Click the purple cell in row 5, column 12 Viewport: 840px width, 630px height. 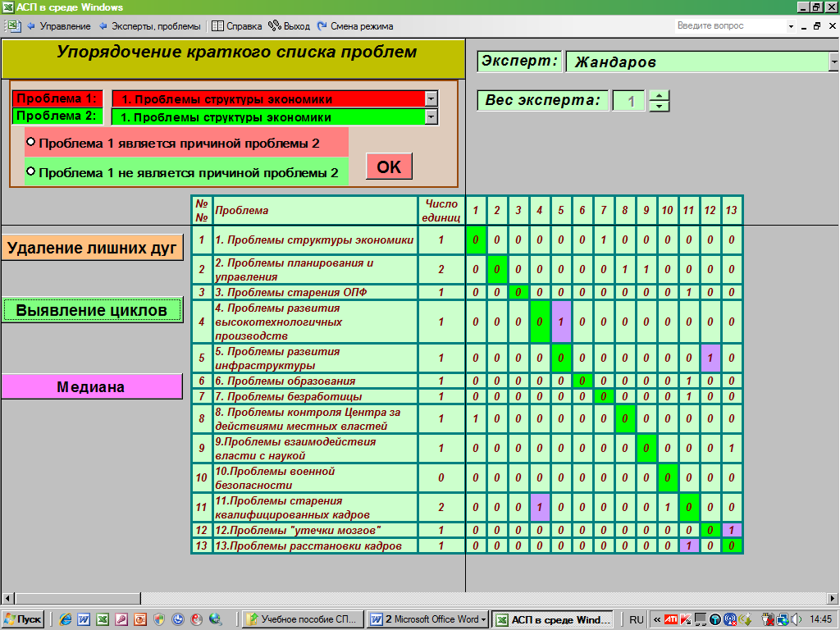710,358
